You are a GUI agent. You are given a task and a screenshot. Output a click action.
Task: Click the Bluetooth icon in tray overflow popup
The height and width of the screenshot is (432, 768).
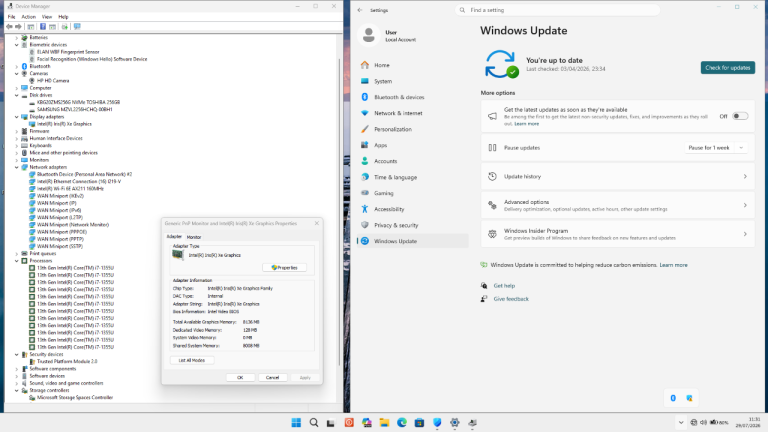(673, 398)
